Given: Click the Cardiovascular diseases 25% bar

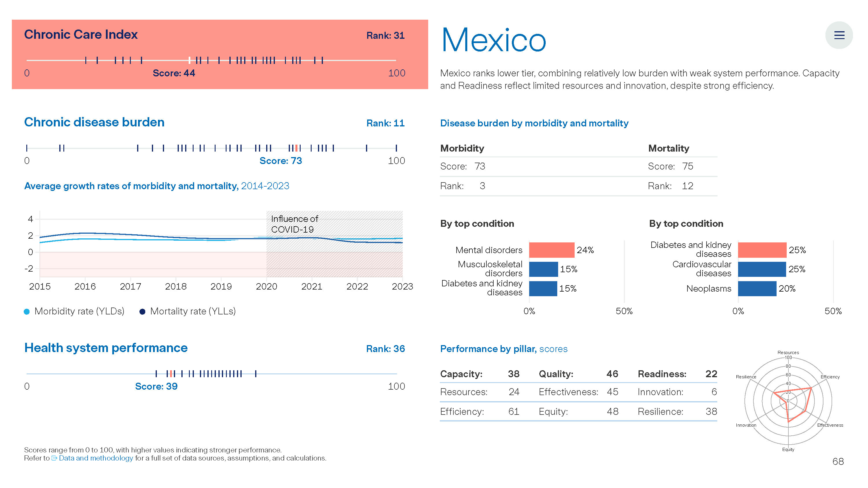Looking at the screenshot, I should point(762,269).
